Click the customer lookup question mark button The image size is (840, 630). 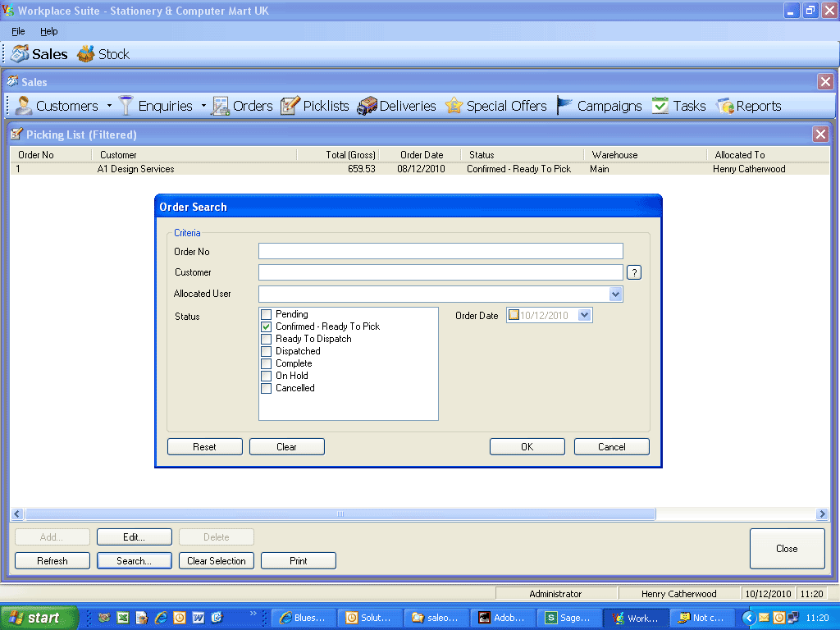click(x=634, y=272)
